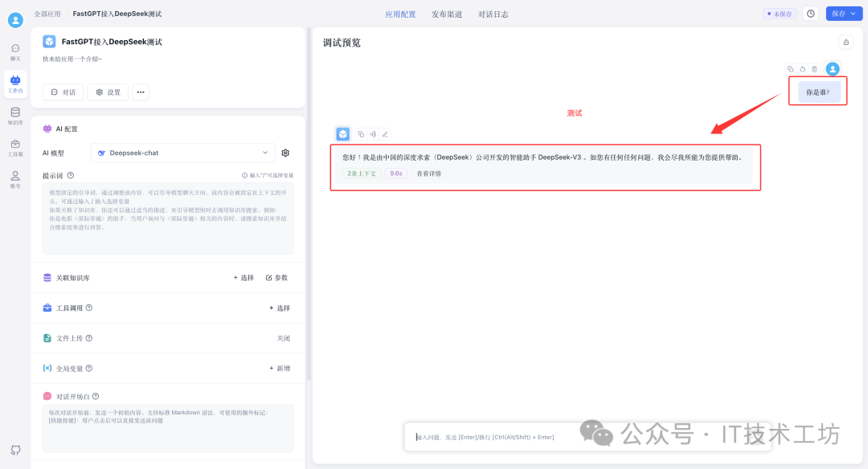The height and width of the screenshot is (469, 868).
Task: Click the 未保存 status badge
Action: [x=780, y=14]
